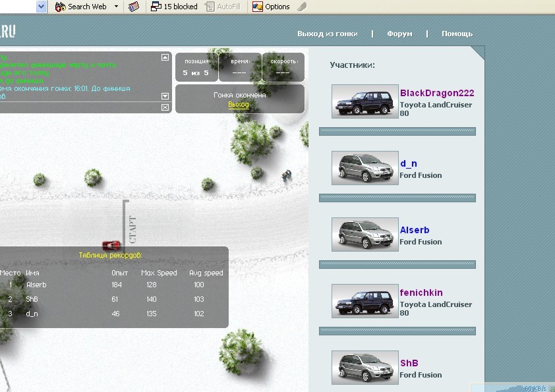Open the Выход из гонки menu link
Viewport: 555px width, 392px height.
click(x=328, y=34)
